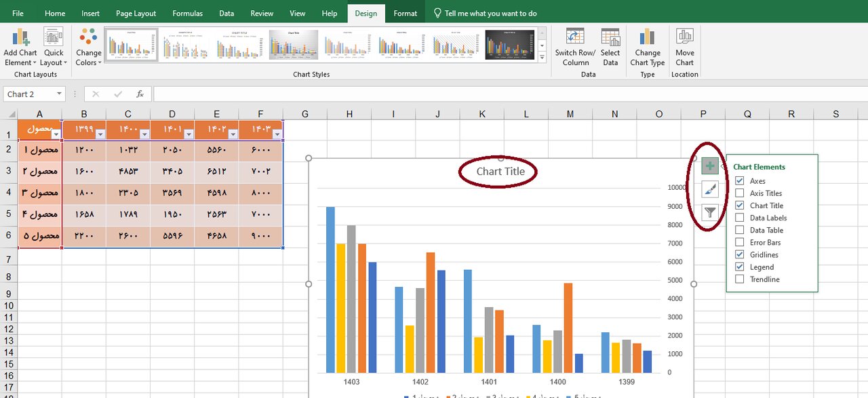Expand the Chart Styles gallery more arrow

pyautogui.click(x=542, y=58)
